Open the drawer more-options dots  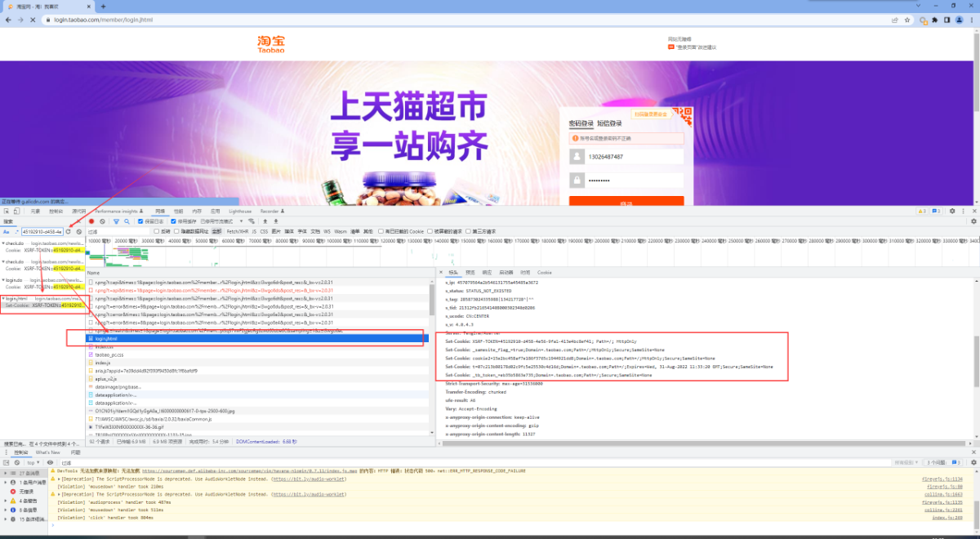pos(6,452)
